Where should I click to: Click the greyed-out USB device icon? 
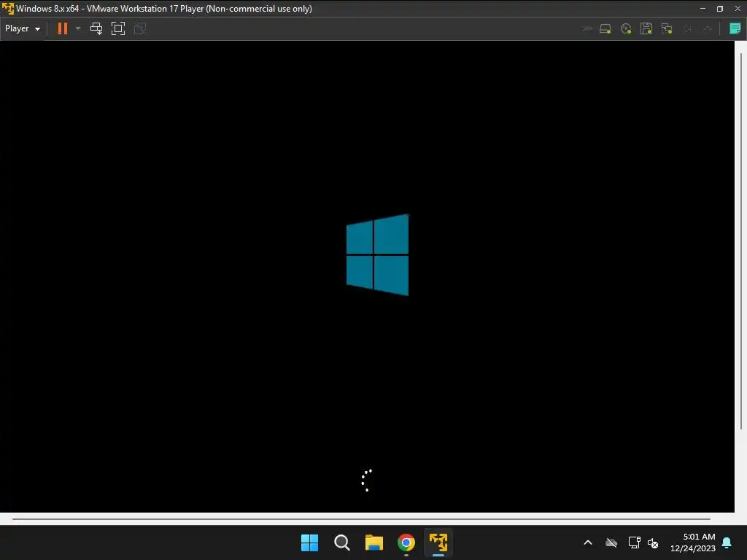tap(687, 28)
